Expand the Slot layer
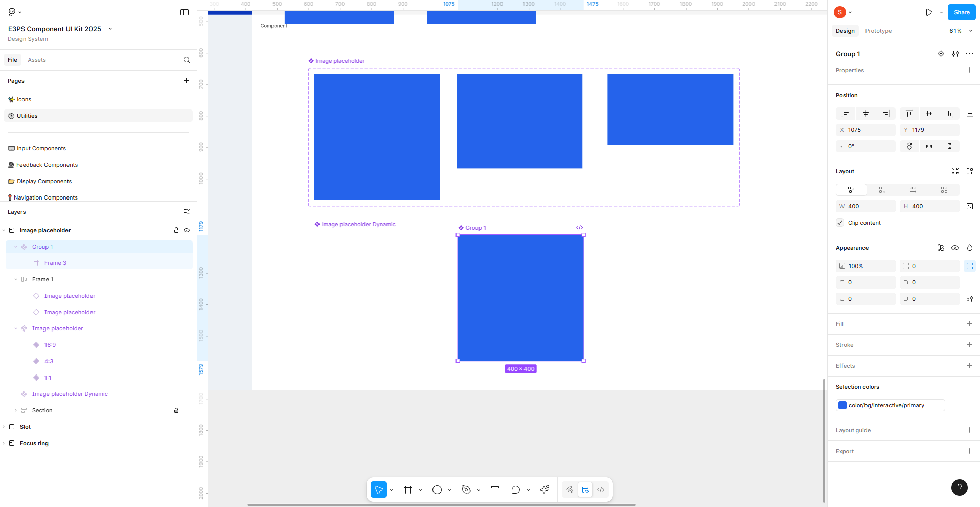Viewport: 980px width, 507px height. [x=4, y=427]
